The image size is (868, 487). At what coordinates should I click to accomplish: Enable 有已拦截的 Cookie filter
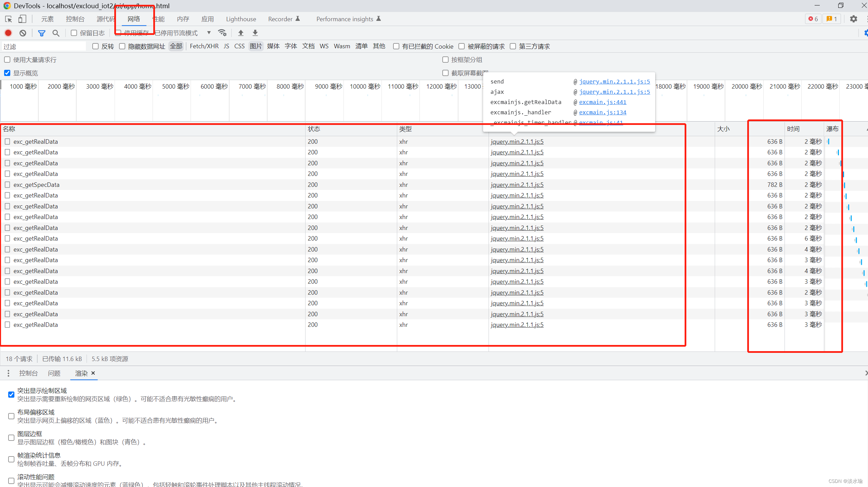click(396, 46)
